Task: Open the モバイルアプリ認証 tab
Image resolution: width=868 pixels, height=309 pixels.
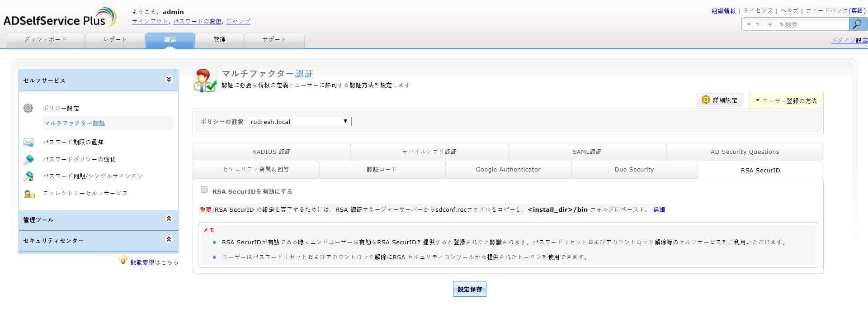Action: click(429, 152)
